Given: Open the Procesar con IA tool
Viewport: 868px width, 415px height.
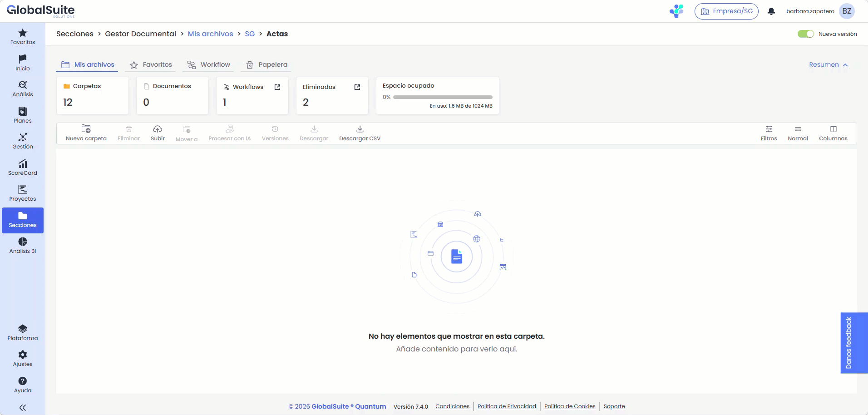Looking at the screenshot, I should click(229, 133).
